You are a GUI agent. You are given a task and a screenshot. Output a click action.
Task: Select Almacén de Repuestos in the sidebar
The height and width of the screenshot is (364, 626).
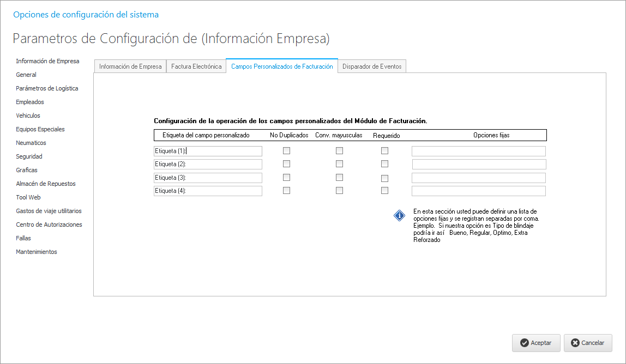46,184
